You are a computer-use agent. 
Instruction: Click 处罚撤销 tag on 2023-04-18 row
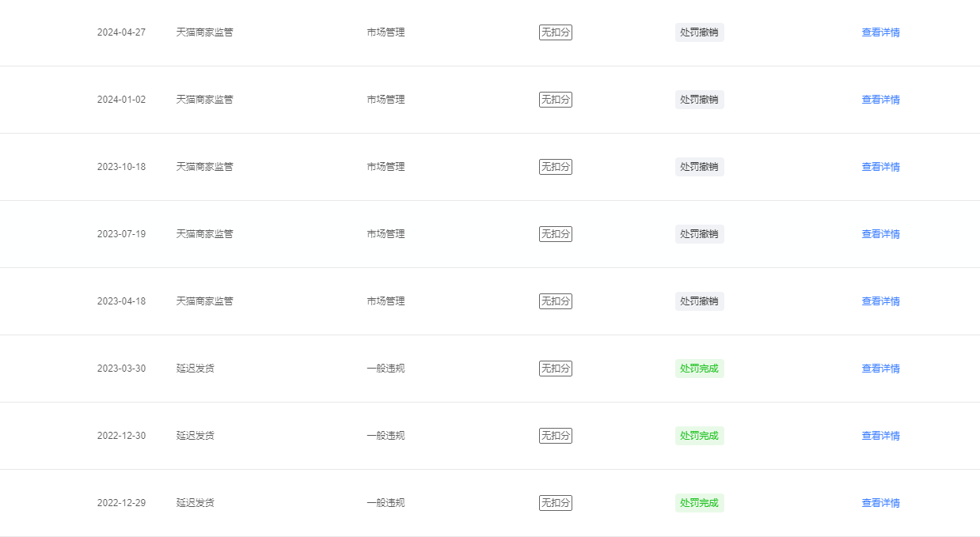[x=700, y=301]
